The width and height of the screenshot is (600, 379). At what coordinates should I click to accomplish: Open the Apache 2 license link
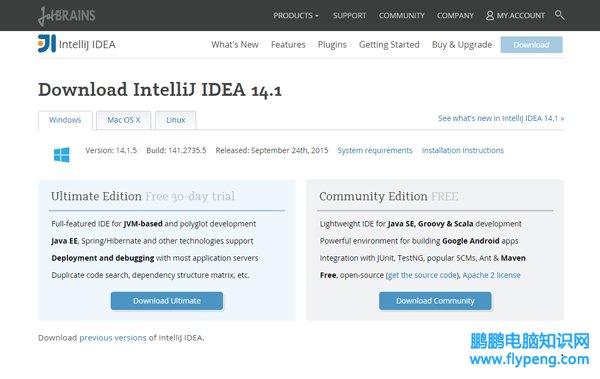click(491, 275)
